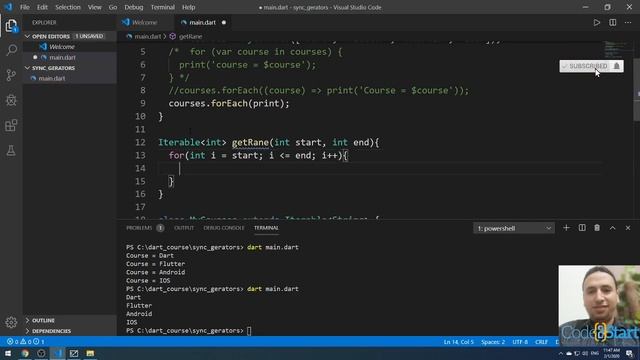This screenshot has width=640, height=360.
Task: Split the editor to the right
Action: coord(613,22)
